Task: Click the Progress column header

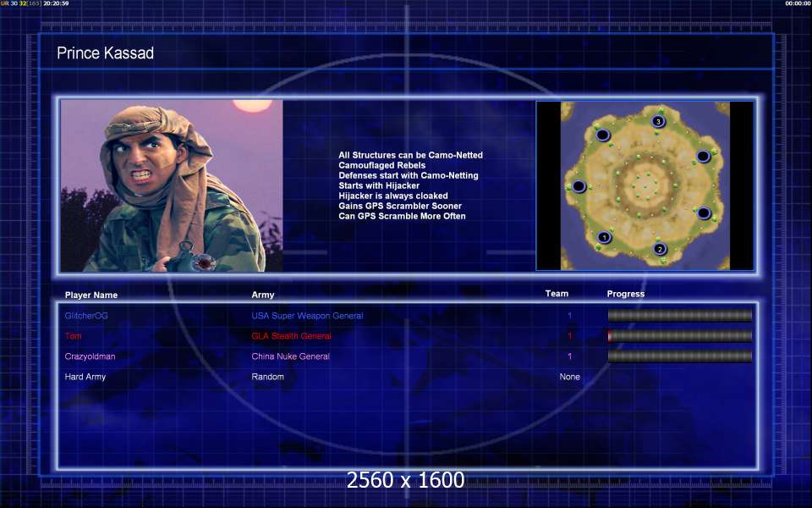Action: click(626, 294)
